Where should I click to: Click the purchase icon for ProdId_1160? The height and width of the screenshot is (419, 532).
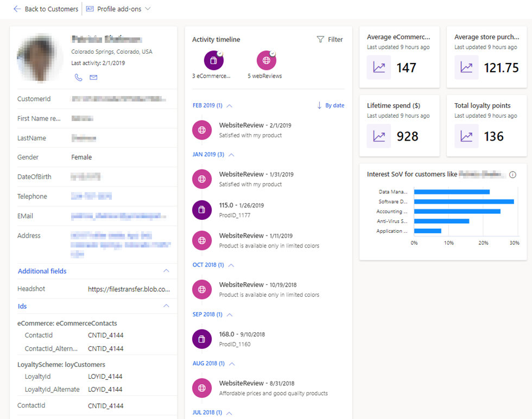pyautogui.click(x=202, y=339)
